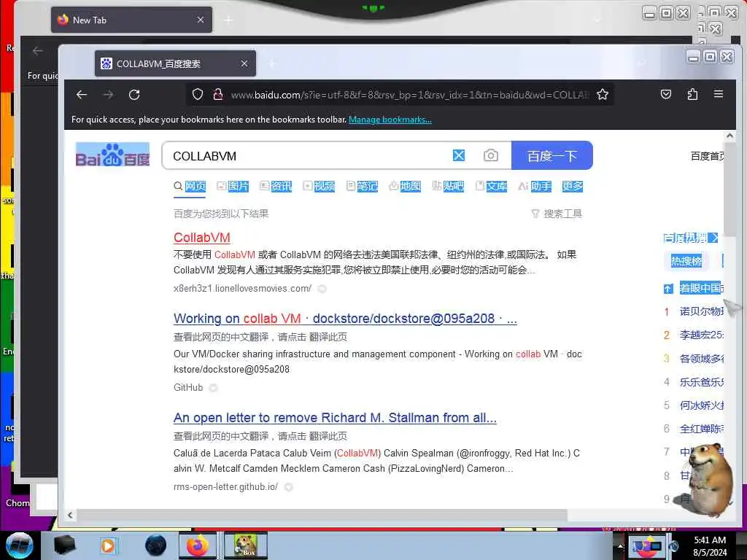
Task: Click the x8erh3z1.lionellovesmovies.com URL
Action: pos(242,289)
